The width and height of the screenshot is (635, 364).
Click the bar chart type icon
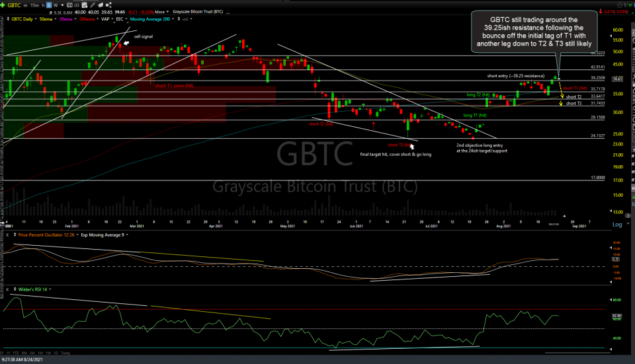77,5
